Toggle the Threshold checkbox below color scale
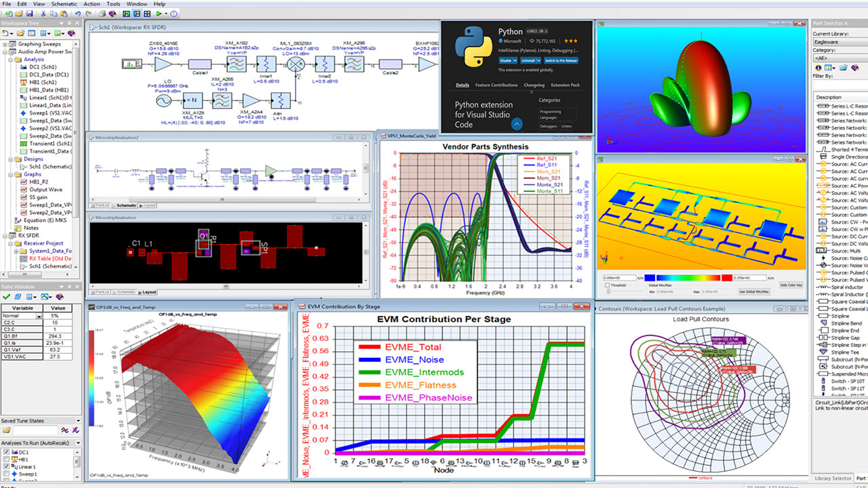 click(x=607, y=285)
